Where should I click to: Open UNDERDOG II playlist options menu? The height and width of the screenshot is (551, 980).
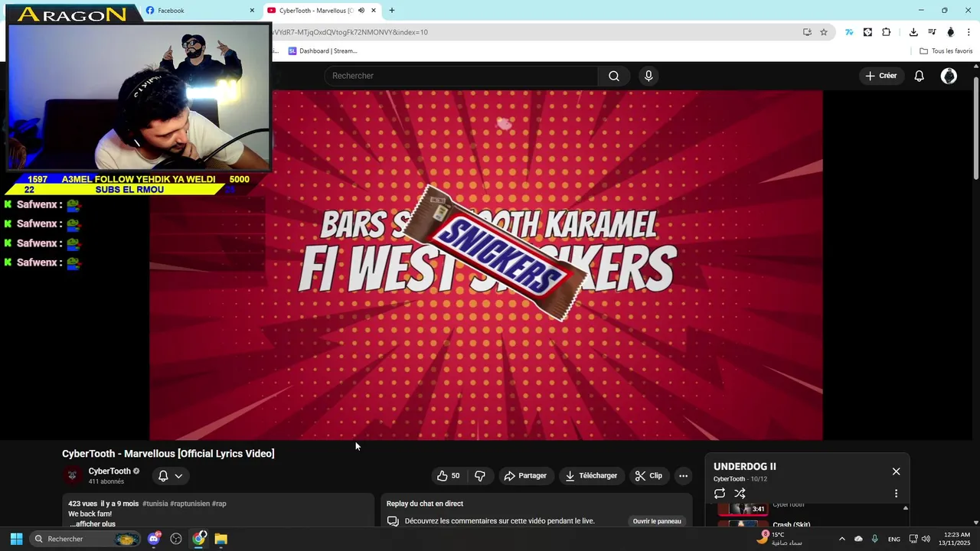tap(896, 494)
